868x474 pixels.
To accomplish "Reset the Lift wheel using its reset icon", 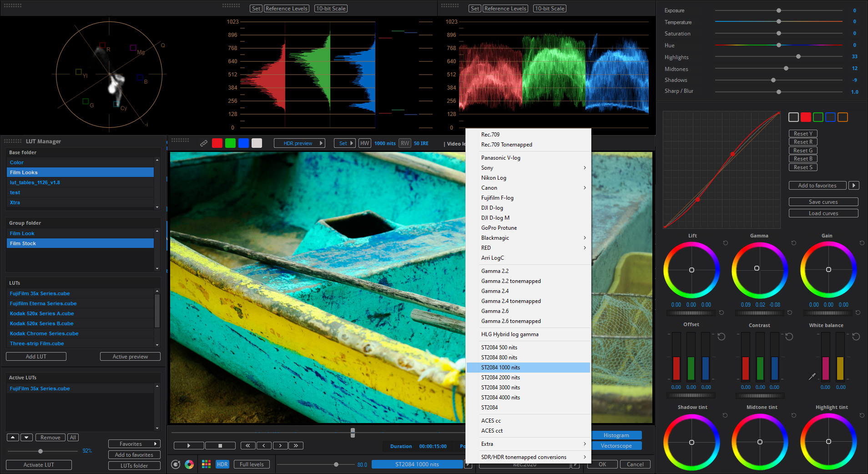I will (x=725, y=243).
